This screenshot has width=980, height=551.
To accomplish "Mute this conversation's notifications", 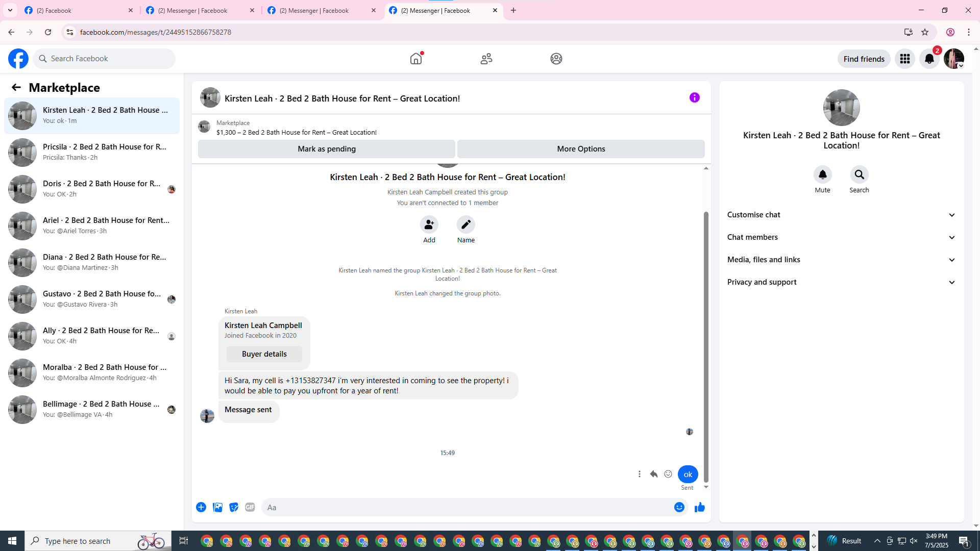I will click(x=822, y=175).
